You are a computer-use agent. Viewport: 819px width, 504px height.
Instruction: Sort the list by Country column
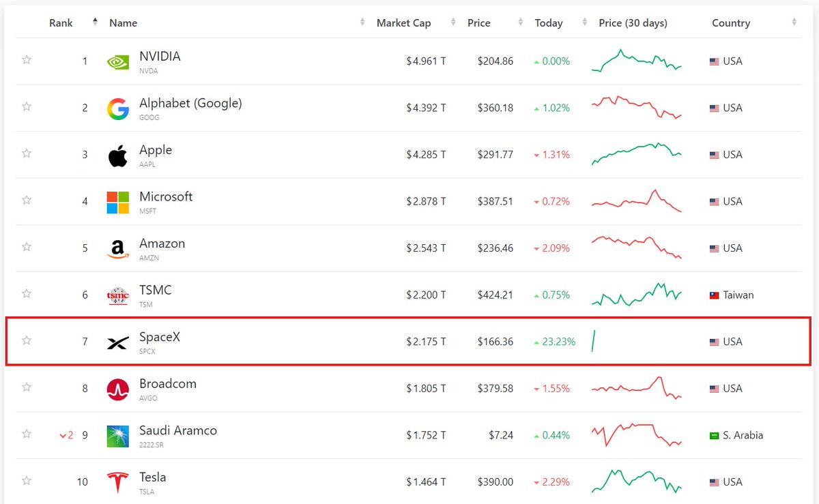(x=731, y=23)
